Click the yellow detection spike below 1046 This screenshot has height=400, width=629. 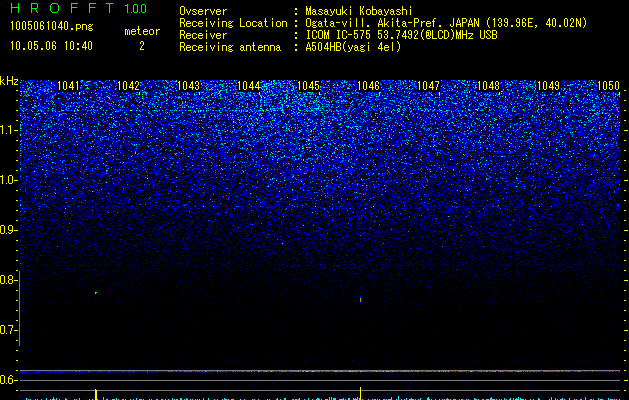coord(360,393)
